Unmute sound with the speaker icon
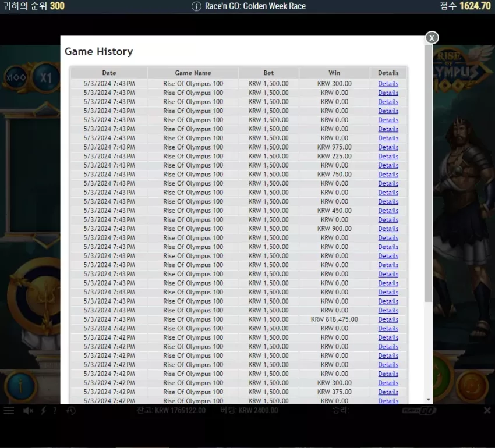Viewport: 495px width, 448px height. click(28, 410)
